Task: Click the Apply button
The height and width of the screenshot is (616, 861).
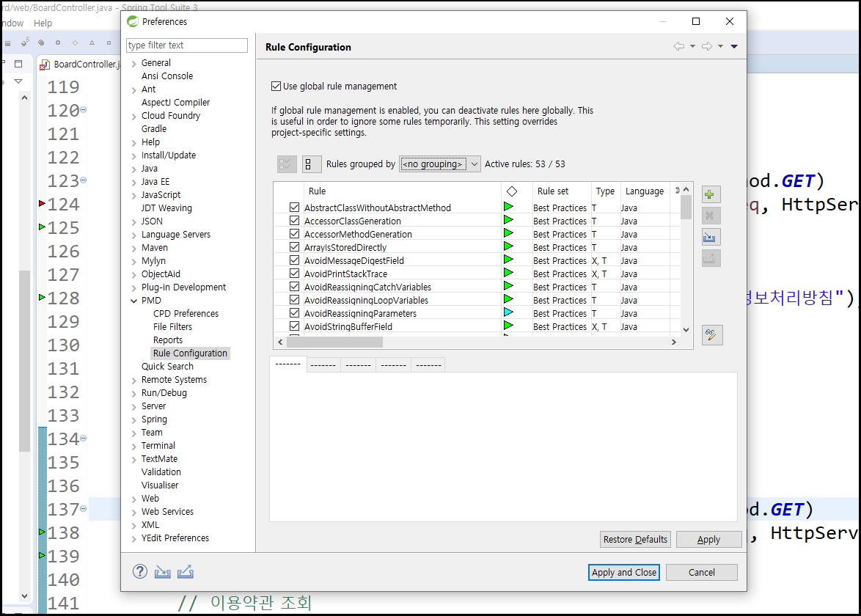Action: click(x=708, y=539)
